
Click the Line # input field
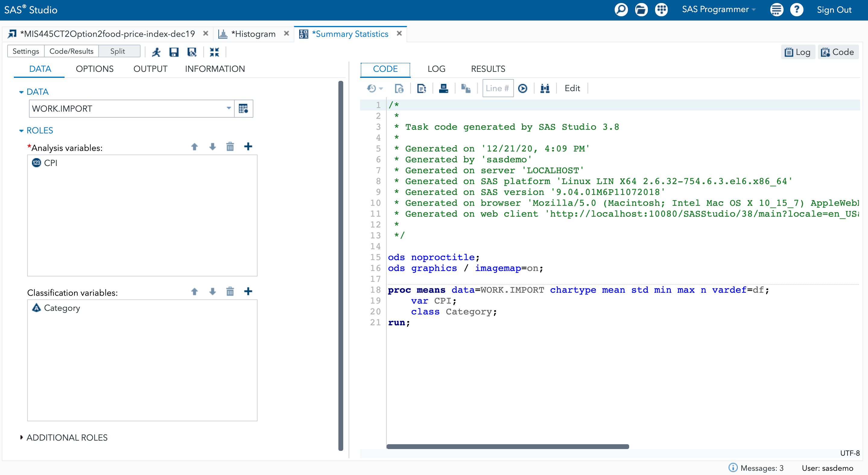[x=497, y=88]
